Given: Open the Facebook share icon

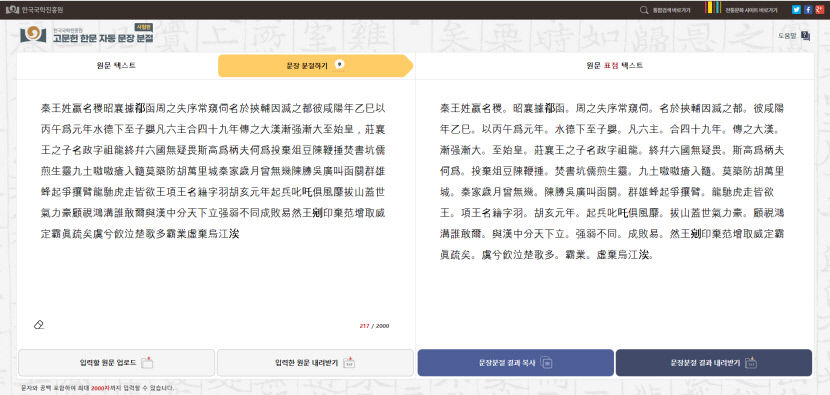Looking at the screenshot, I should [808, 10].
